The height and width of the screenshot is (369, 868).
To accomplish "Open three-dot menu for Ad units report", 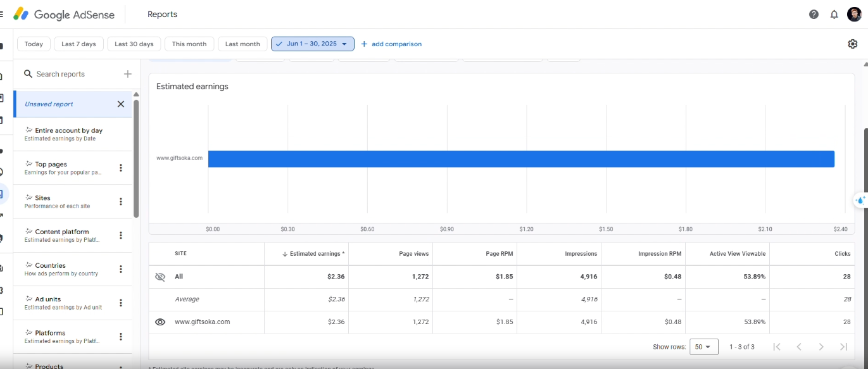I will 121,303.
